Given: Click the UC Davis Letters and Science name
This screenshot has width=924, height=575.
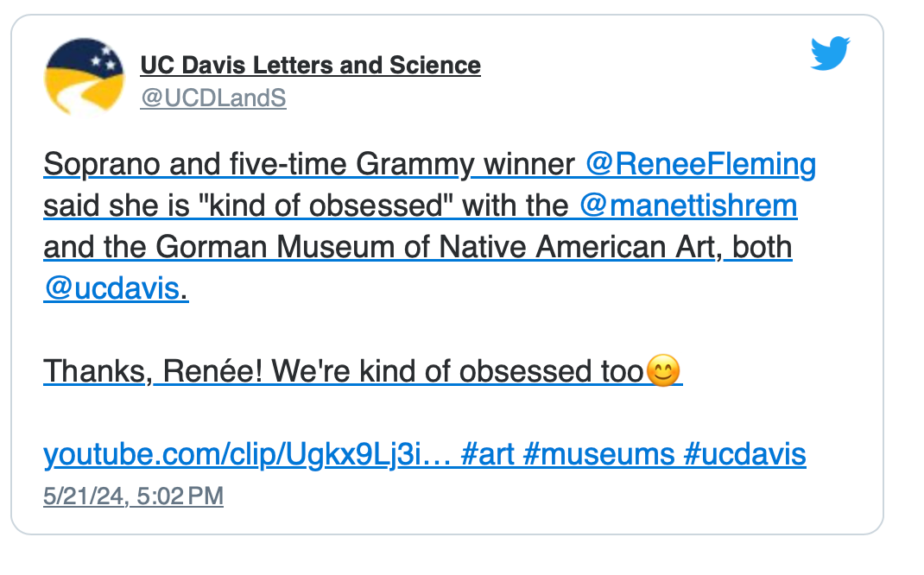Looking at the screenshot, I should pyautogui.click(x=310, y=64).
